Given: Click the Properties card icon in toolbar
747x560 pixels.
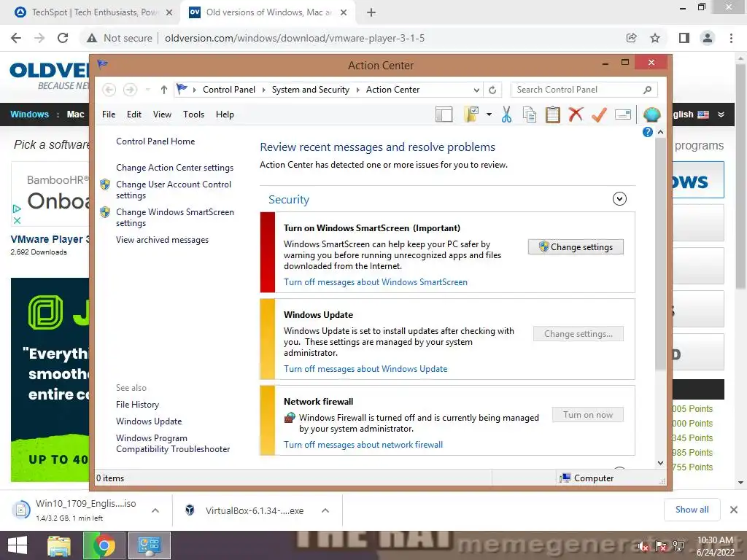Looking at the screenshot, I should [x=623, y=114].
